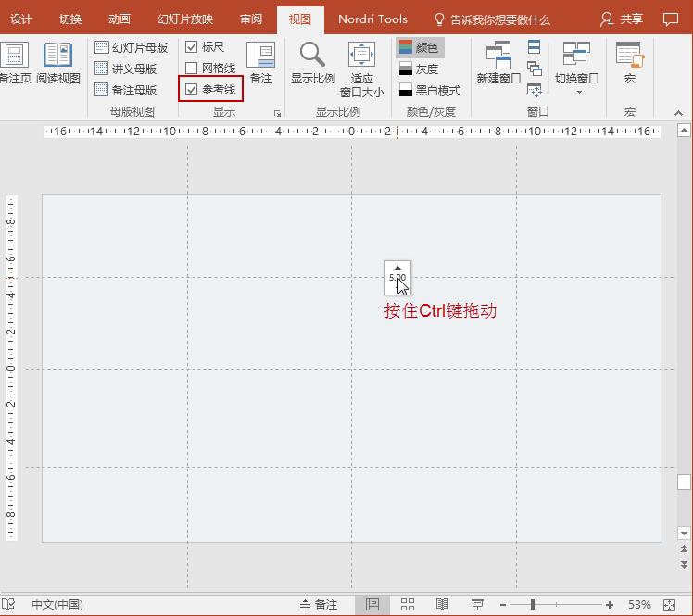Start Slide Show from status bar icon

coord(477,604)
